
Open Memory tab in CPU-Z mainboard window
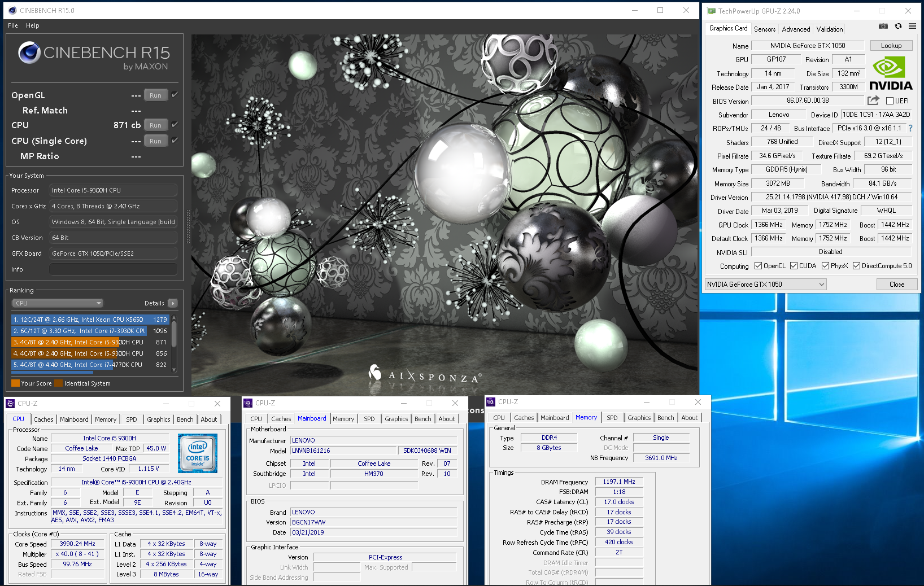[343, 419]
